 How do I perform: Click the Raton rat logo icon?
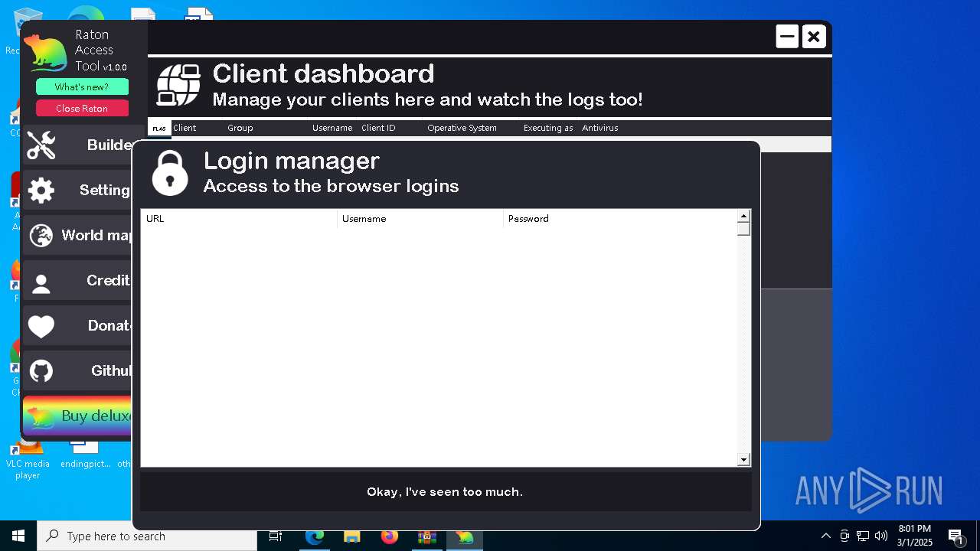(46, 53)
